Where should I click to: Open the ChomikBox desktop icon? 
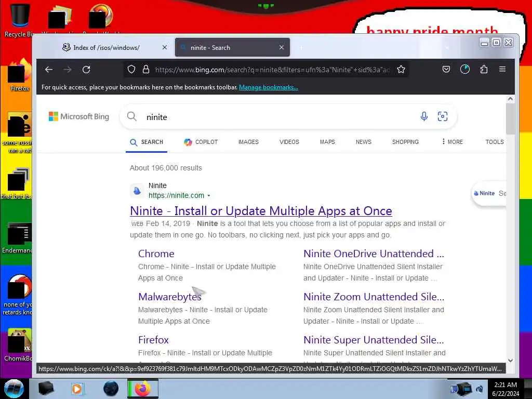click(19, 344)
